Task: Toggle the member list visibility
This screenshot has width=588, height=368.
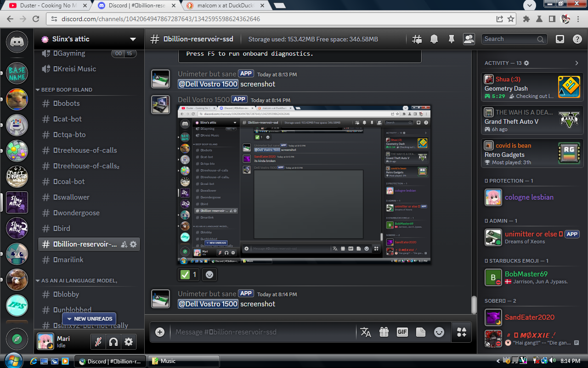Action: (469, 39)
